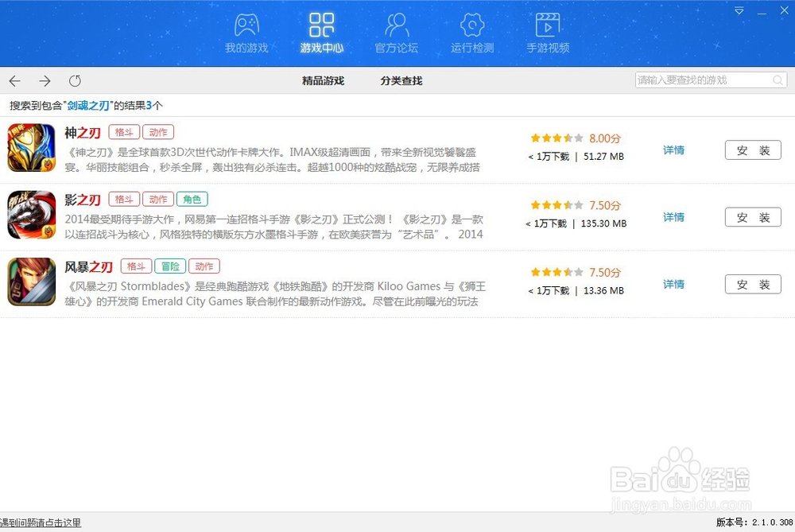Viewport: 795px width, 532px height.
Task: Click 格斗 tag on 影之刃 row
Action: 124,200
